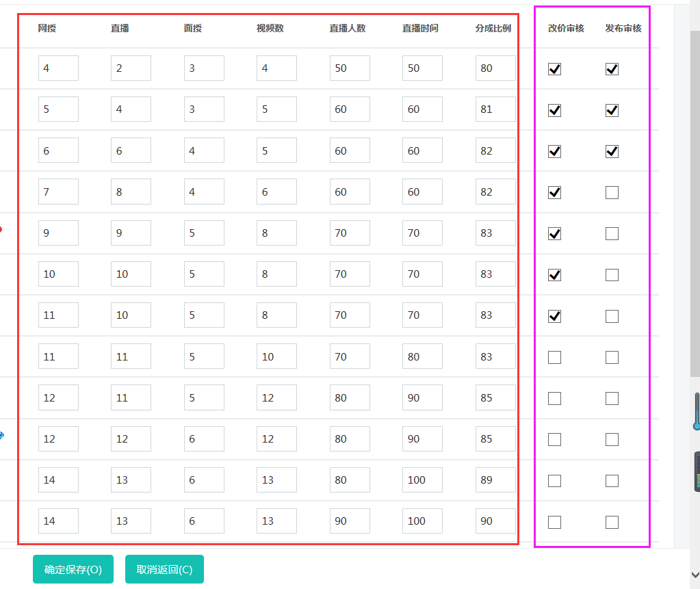Click the blue gem icon on the left edge

pyautogui.click(x=3, y=434)
